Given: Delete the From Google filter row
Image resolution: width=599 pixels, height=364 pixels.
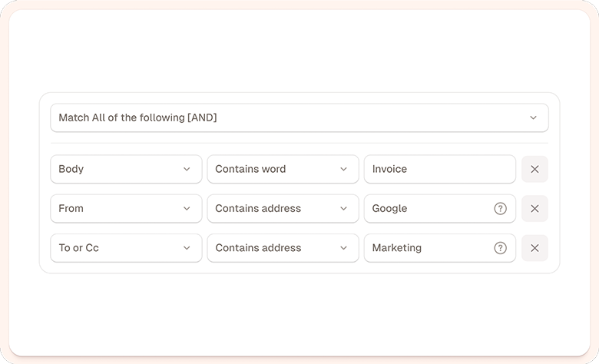Looking at the screenshot, I should point(534,208).
